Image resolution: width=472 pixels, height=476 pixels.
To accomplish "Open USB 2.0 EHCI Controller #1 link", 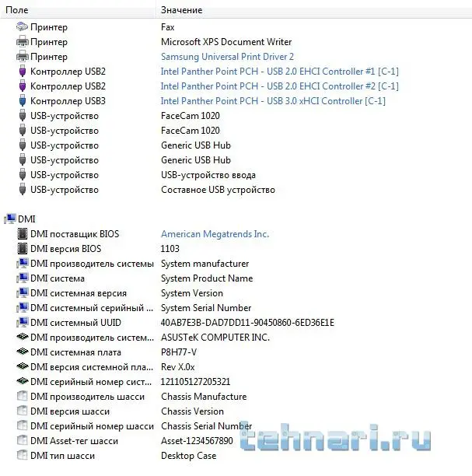I will point(280,72).
